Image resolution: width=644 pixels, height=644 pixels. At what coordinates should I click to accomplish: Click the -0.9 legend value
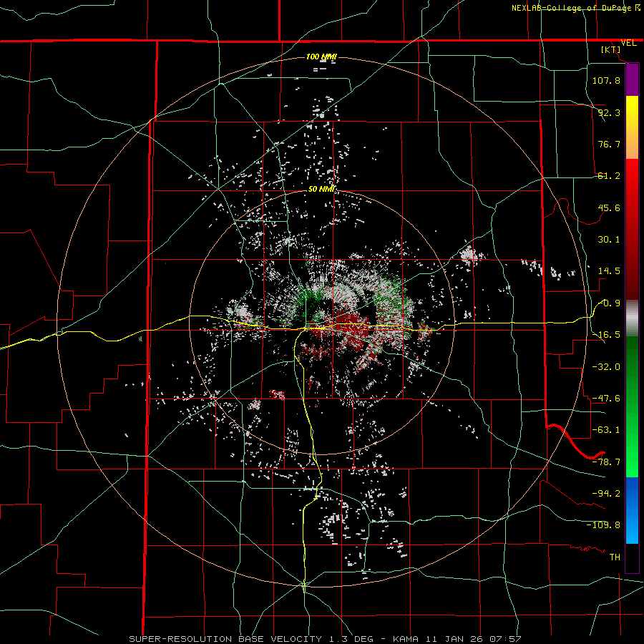tap(609, 303)
